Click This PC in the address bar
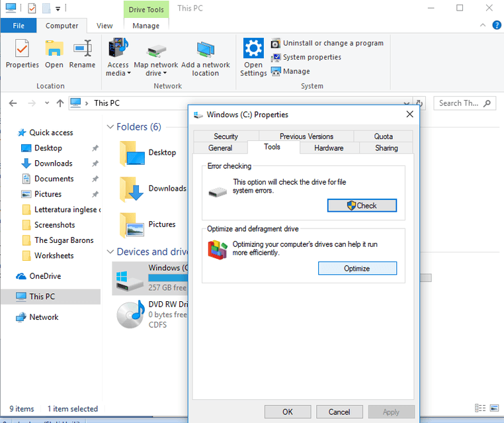This screenshot has height=423, width=504. 106,103
